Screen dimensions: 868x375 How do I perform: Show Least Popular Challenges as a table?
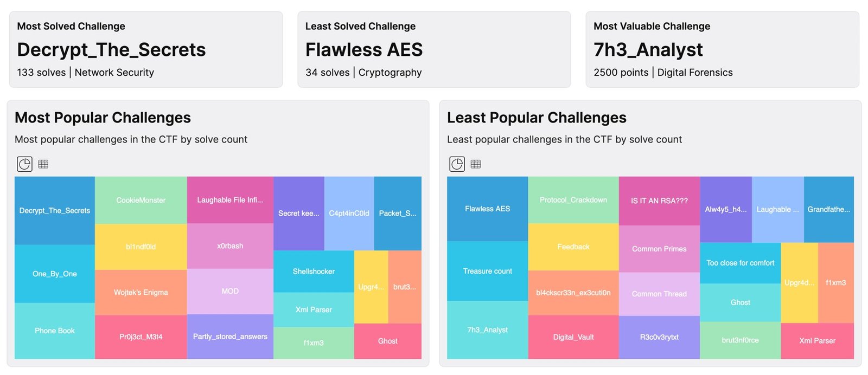[476, 164]
